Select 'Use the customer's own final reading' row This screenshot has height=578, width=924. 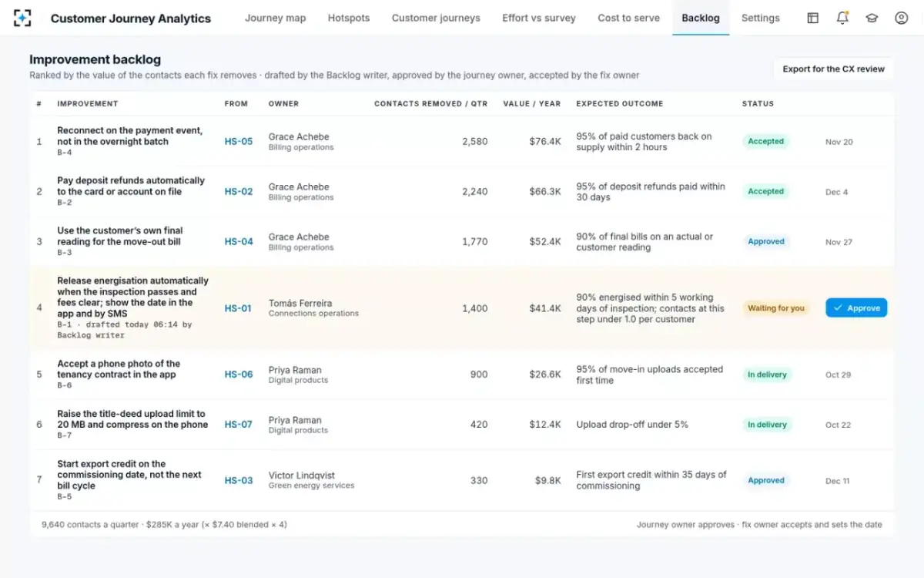120,237
